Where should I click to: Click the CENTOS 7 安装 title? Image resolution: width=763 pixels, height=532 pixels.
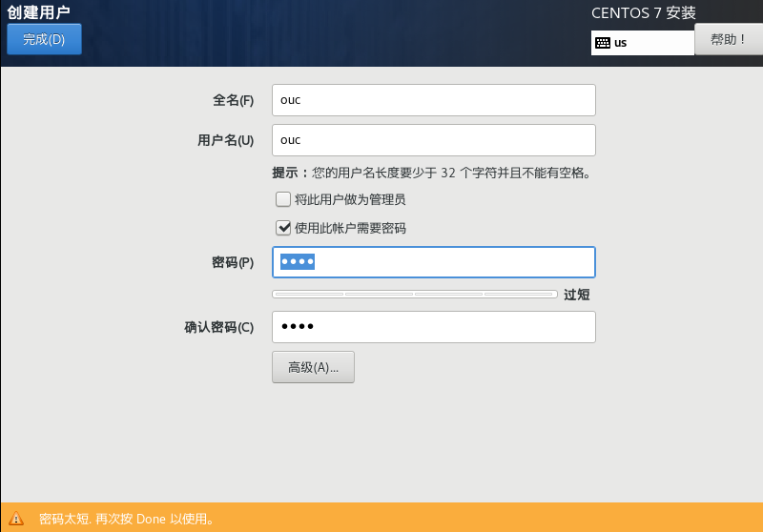643,13
